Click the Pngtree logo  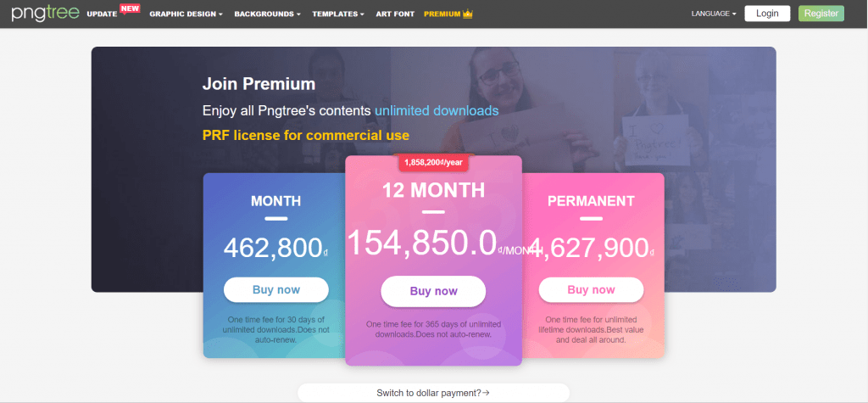tap(41, 14)
